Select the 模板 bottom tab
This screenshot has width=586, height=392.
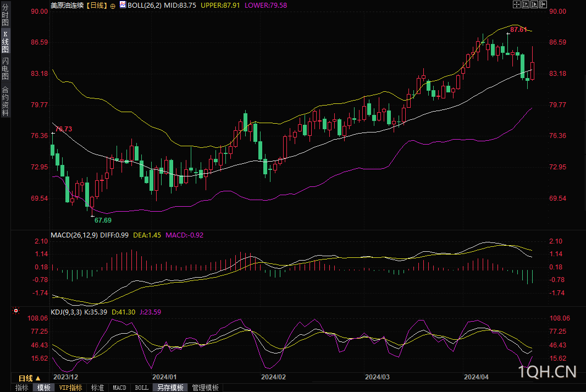tap(44, 388)
